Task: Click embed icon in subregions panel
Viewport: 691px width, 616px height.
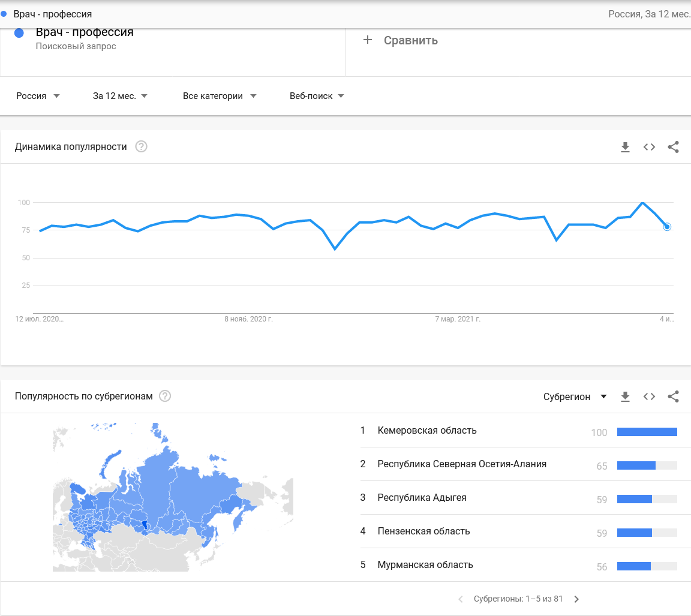Action: tap(649, 396)
